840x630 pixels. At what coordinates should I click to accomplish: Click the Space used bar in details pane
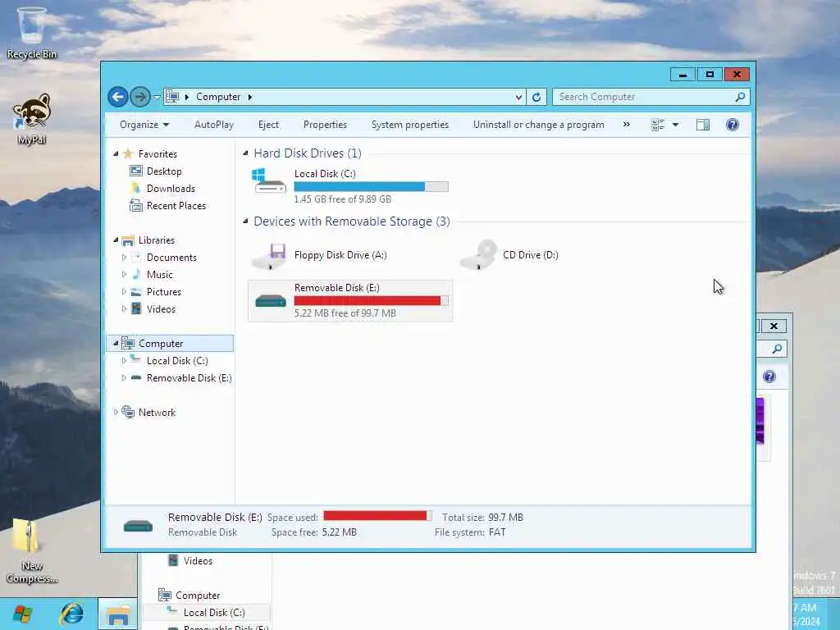[377, 516]
